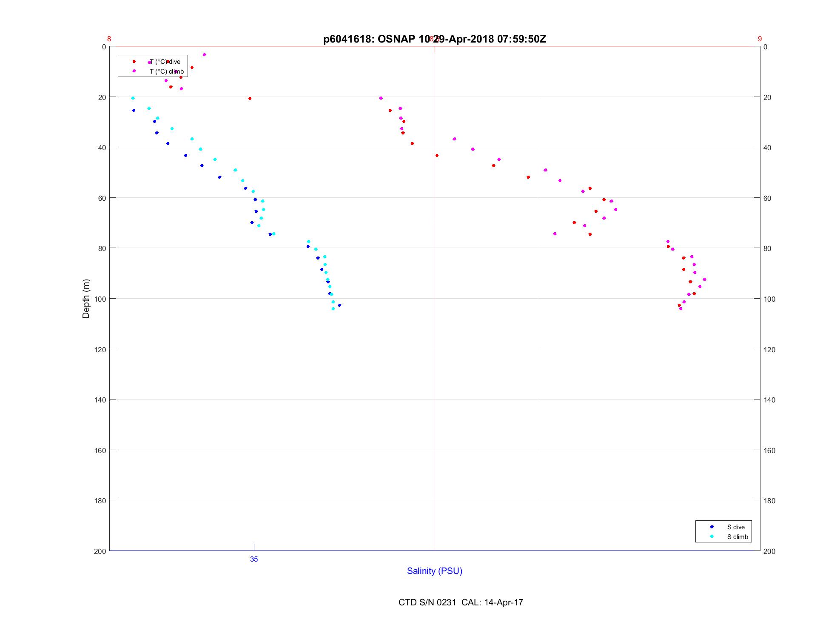The width and height of the screenshot is (840, 619).
Task: Click the cyan S climb legend marker
Action: coord(712,536)
